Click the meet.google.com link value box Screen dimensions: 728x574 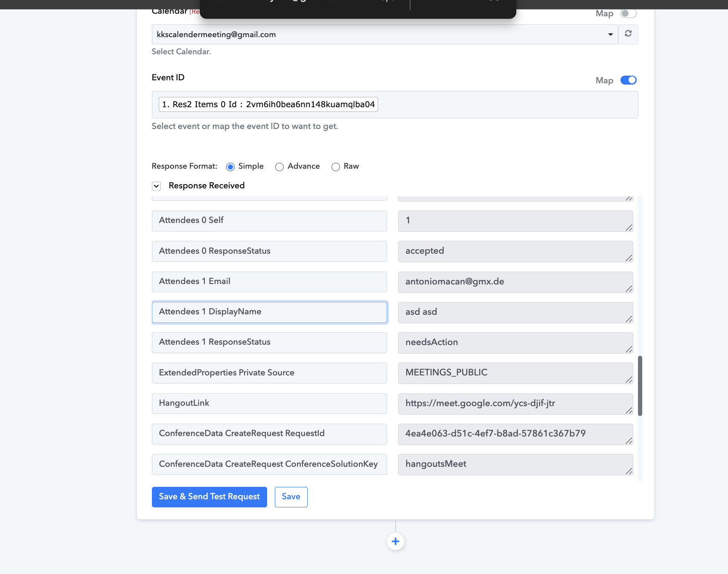click(x=515, y=404)
